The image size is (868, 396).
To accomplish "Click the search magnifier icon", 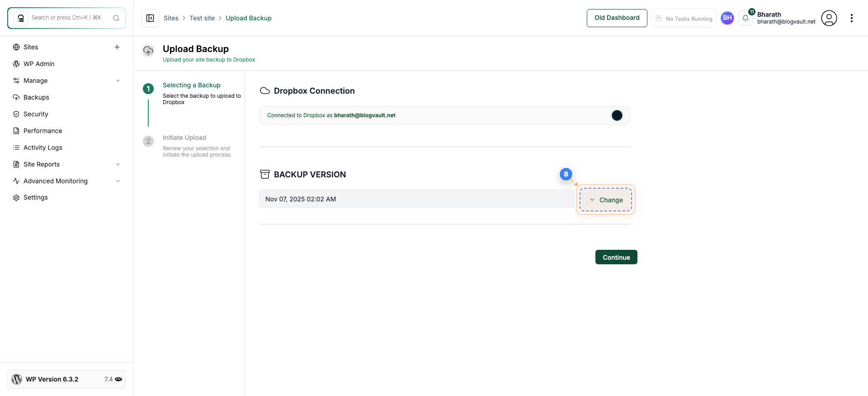I will [x=116, y=18].
